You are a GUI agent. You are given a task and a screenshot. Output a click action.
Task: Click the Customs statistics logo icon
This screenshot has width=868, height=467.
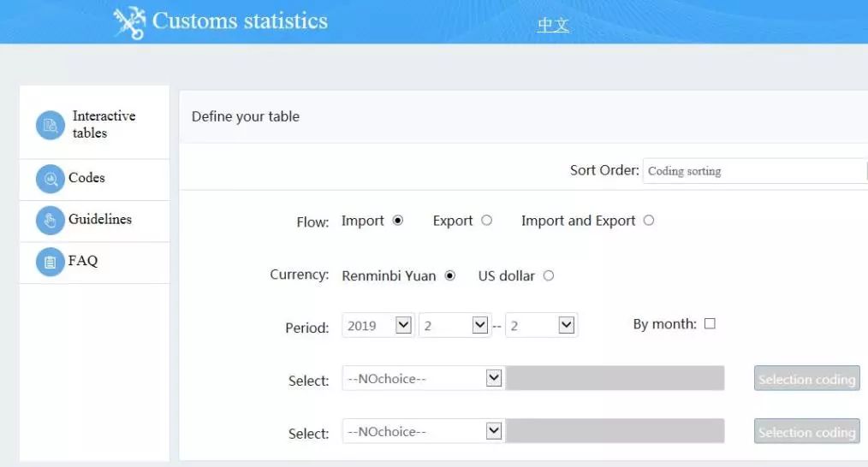coord(129,22)
